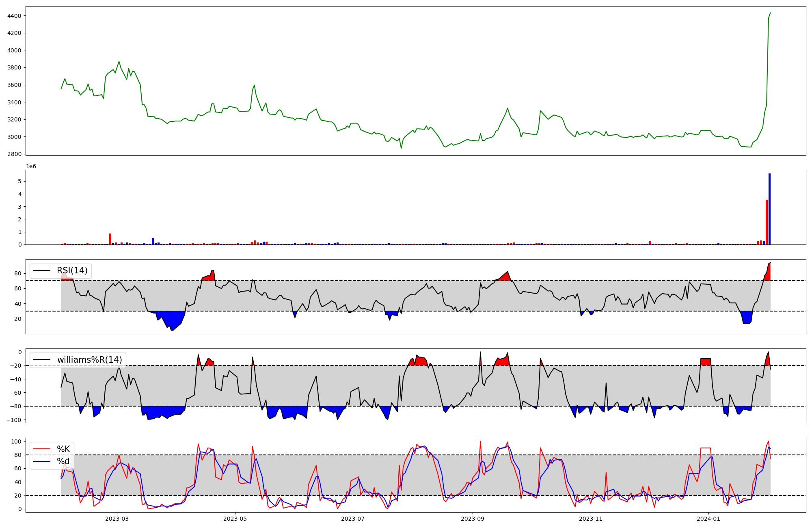The height and width of the screenshot is (528, 812).
Task: Click the 4400 price axis tick label
Action: 15,16
